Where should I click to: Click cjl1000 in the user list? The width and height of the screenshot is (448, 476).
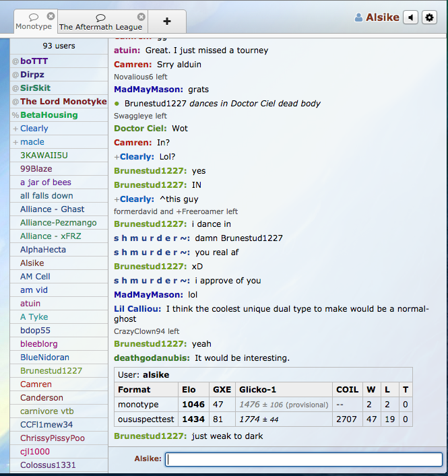click(x=59, y=451)
